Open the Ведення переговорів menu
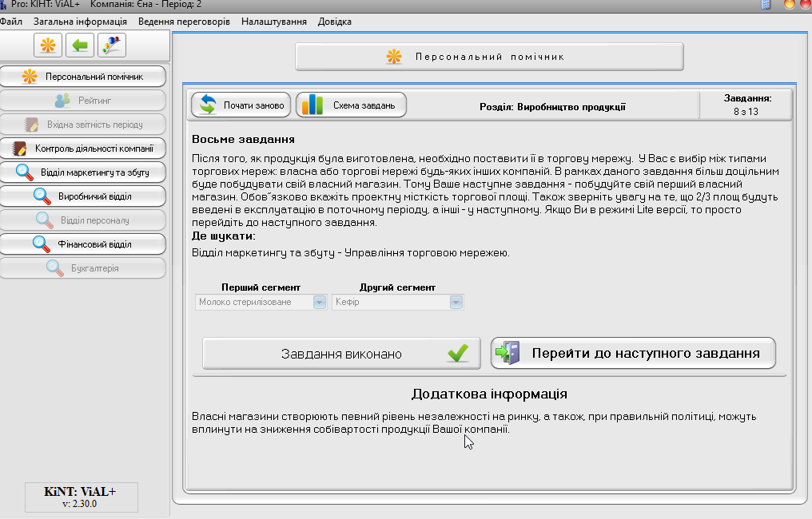This screenshot has width=812, height=519. [x=184, y=22]
